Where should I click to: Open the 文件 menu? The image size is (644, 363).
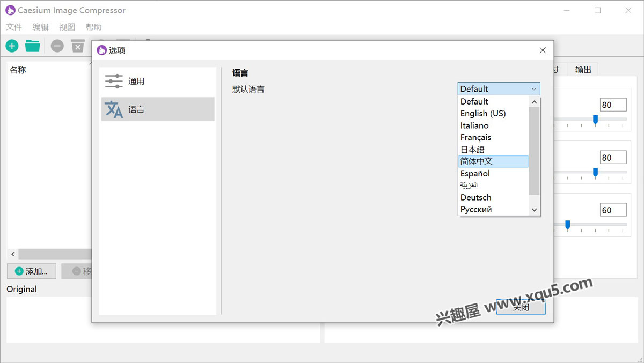click(14, 27)
